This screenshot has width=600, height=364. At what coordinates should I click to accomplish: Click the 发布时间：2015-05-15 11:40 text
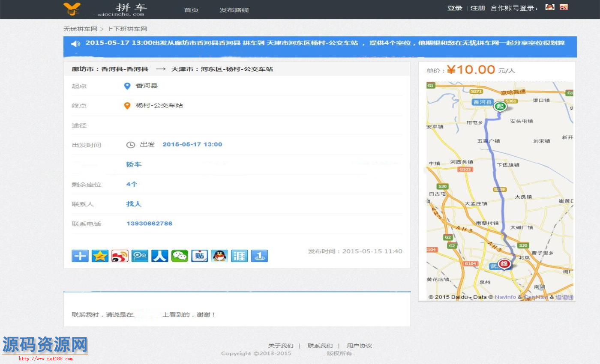(x=355, y=251)
